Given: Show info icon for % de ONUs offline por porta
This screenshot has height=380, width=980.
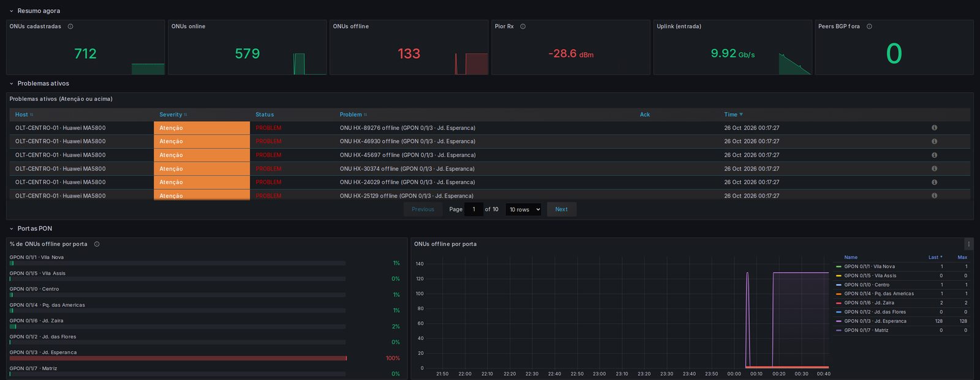Looking at the screenshot, I should tap(97, 244).
